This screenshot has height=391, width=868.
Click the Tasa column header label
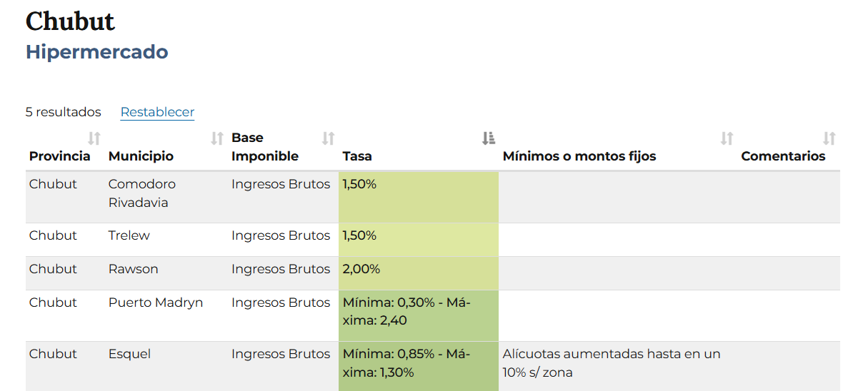click(357, 156)
